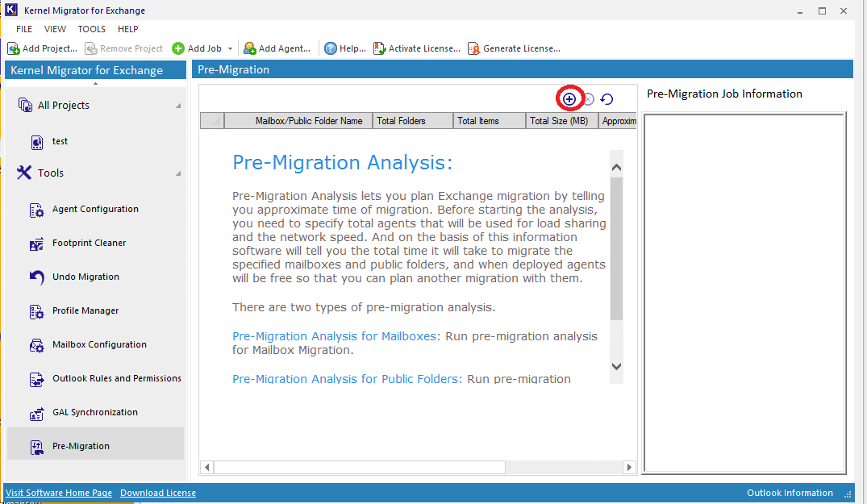Open the HELP menu
This screenshot has width=867, height=504.
127,29
